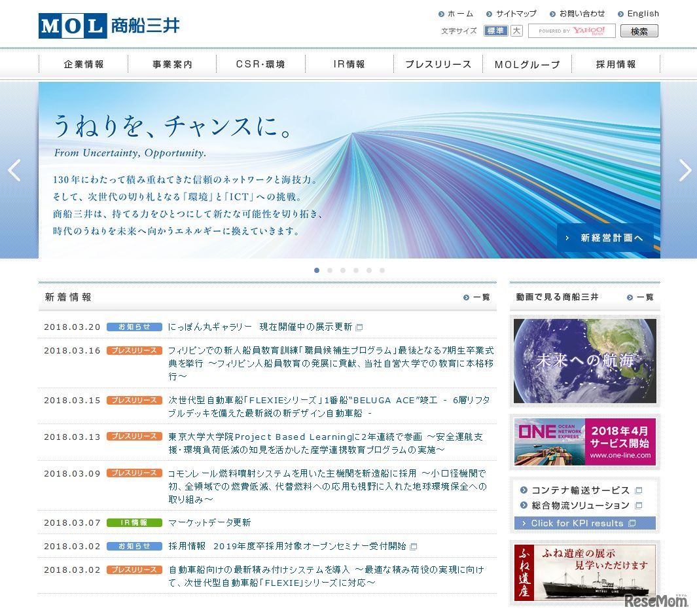This screenshot has height=616, width=697.
Task: Click プレスリリース tag on 2018.03.09 row
Action: 134,473
